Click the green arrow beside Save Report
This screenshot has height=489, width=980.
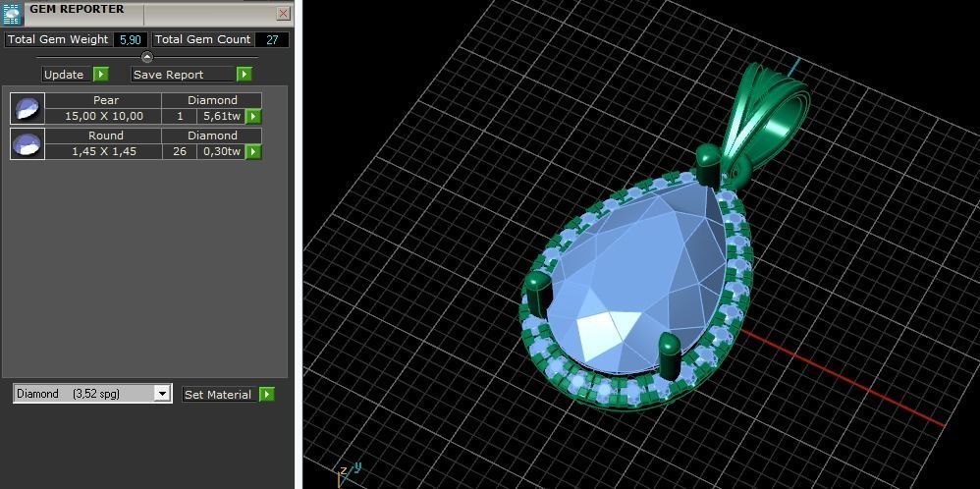pyautogui.click(x=245, y=75)
